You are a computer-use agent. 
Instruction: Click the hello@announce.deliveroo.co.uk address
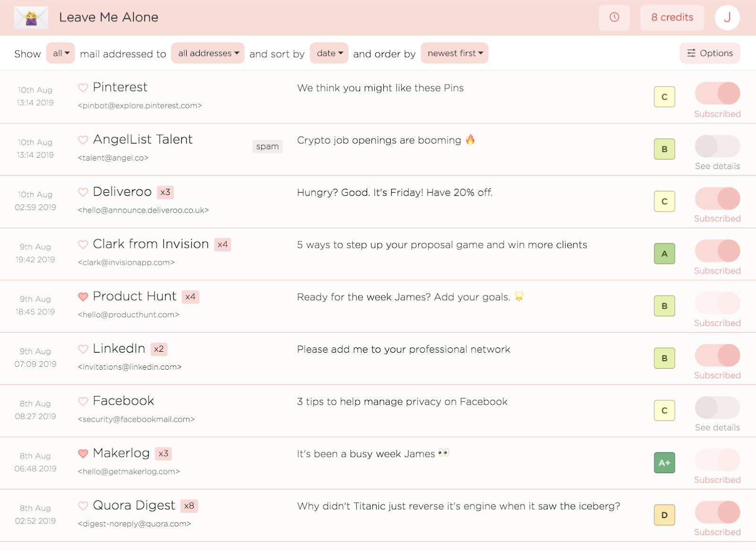coord(143,210)
